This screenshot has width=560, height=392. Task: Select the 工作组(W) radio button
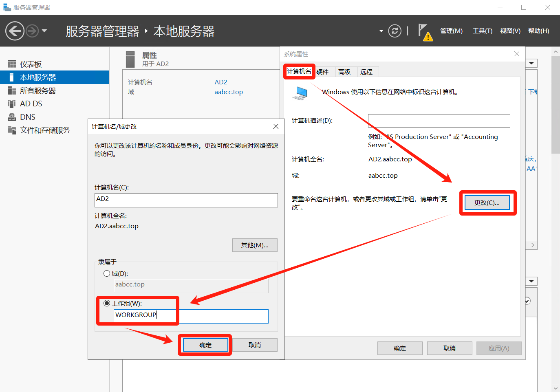pyautogui.click(x=107, y=304)
